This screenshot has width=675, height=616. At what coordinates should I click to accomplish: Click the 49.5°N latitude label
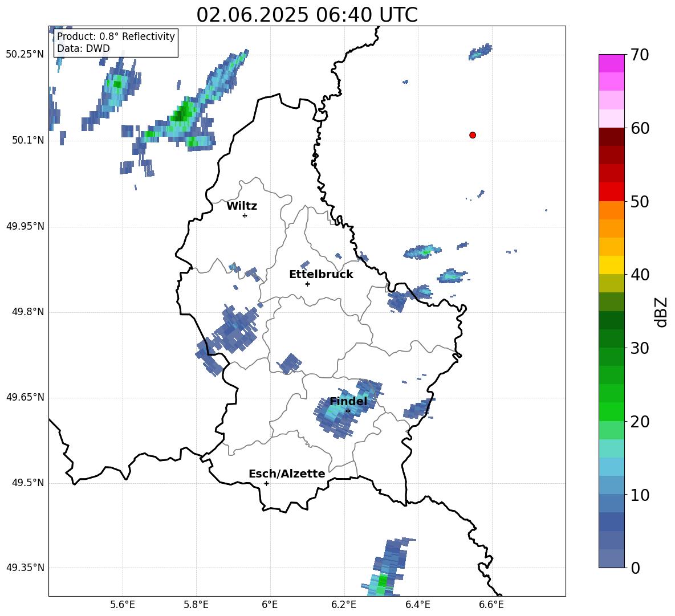[28, 483]
